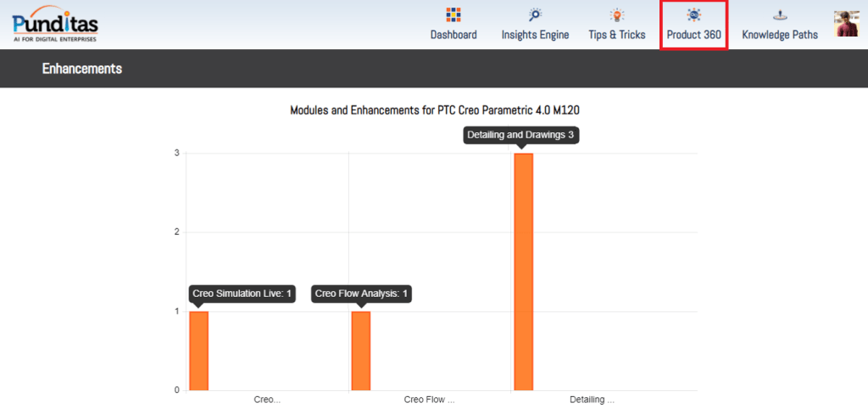Click the Knowledge Paths icon
The width and height of the screenshot is (868, 414).
(779, 15)
